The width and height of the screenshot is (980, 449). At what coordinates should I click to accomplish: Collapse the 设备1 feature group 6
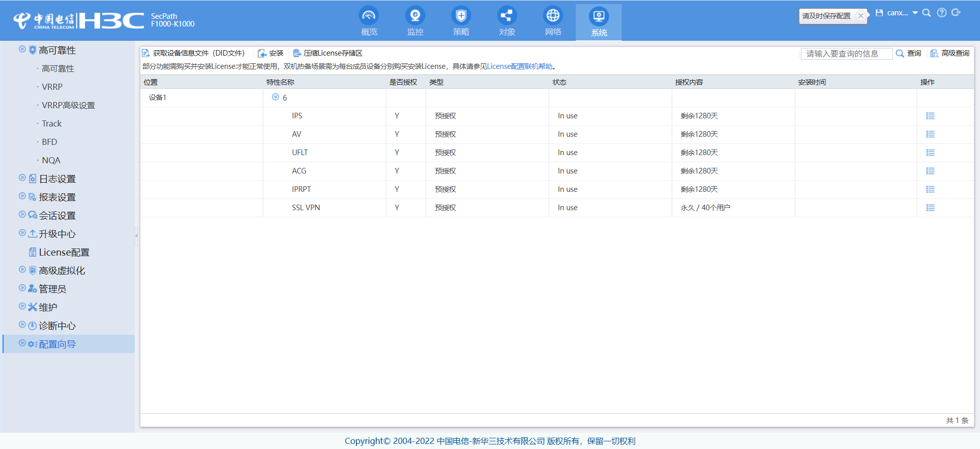pyautogui.click(x=276, y=97)
